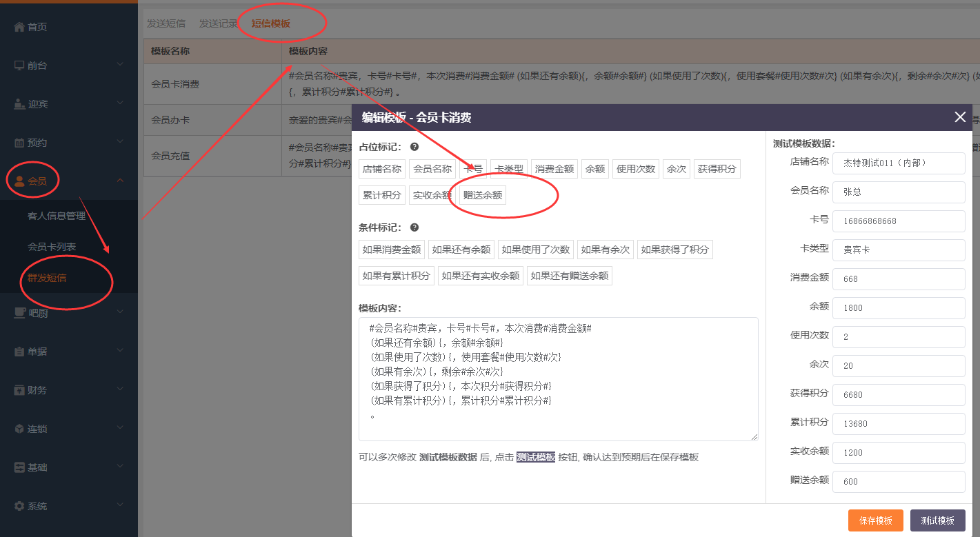The image size is (980, 537).
Task: Expand the 单据 sidebar menu chevron
Action: tap(120, 351)
